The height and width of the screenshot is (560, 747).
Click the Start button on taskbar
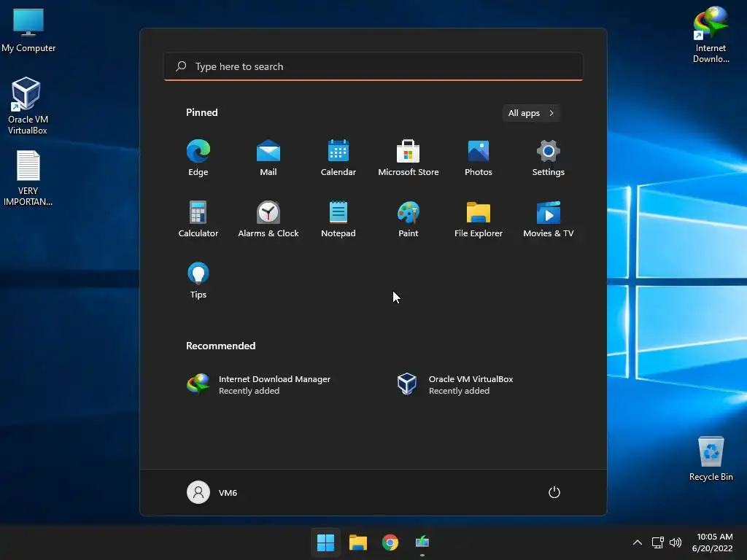click(x=326, y=542)
